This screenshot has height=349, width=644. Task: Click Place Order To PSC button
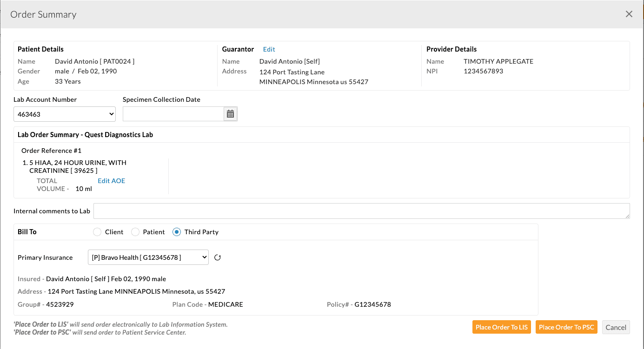point(566,327)
